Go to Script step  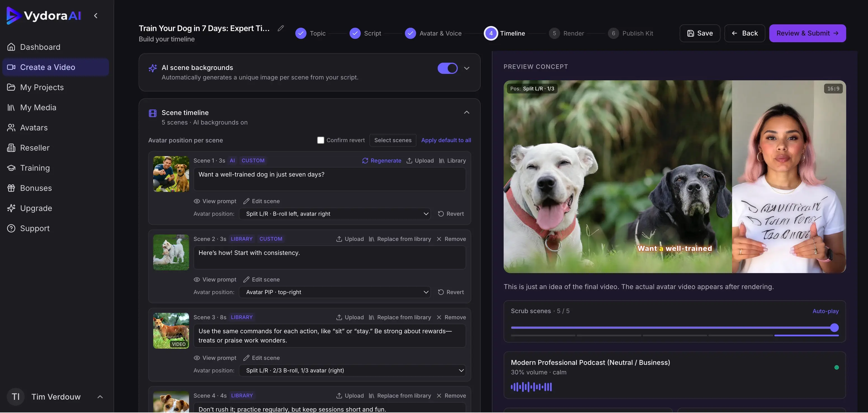[x=365, y=33]
